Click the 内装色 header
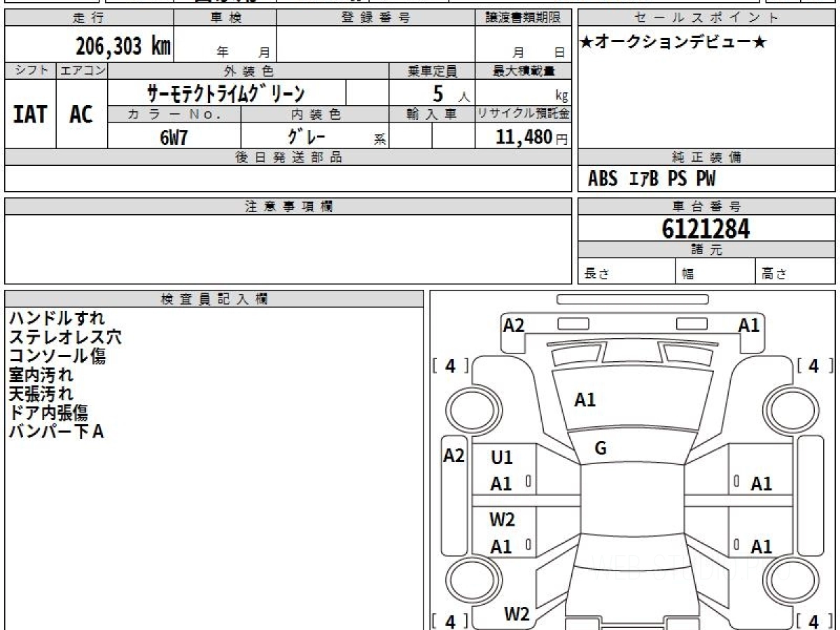Image resolution: width=840 pixels, height=630 pixels. 315,114
